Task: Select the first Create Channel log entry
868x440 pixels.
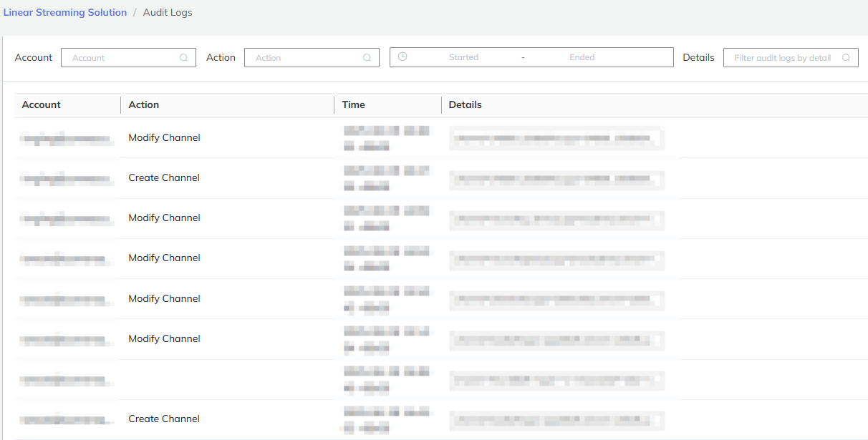Action: (164, 177)
